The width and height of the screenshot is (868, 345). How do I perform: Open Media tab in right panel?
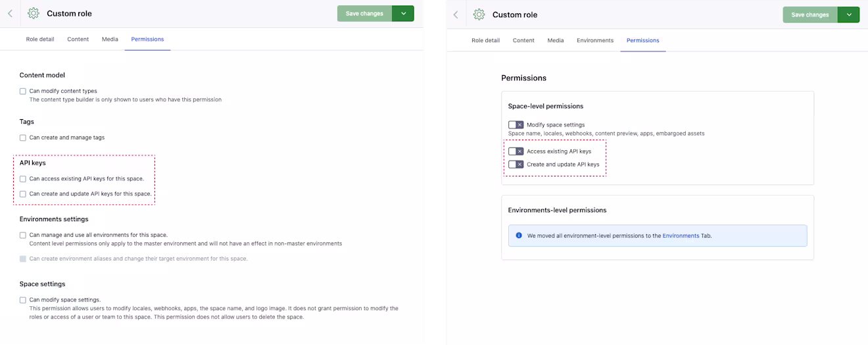click(x=556, y=40)
